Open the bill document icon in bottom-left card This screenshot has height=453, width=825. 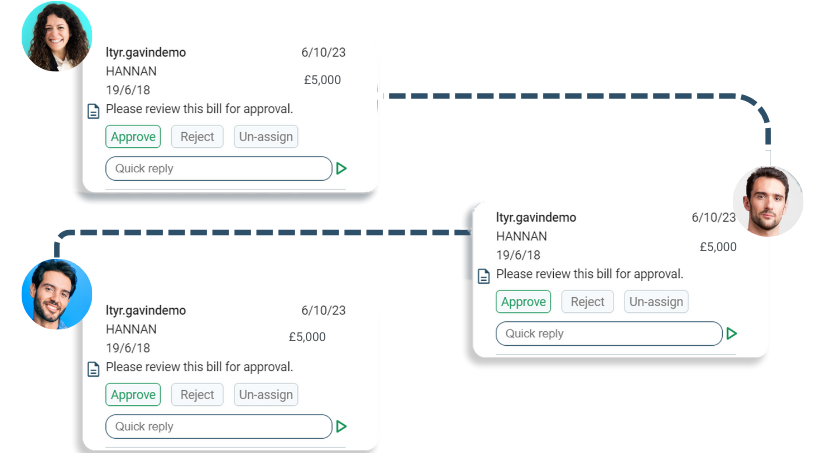point(93,369)
